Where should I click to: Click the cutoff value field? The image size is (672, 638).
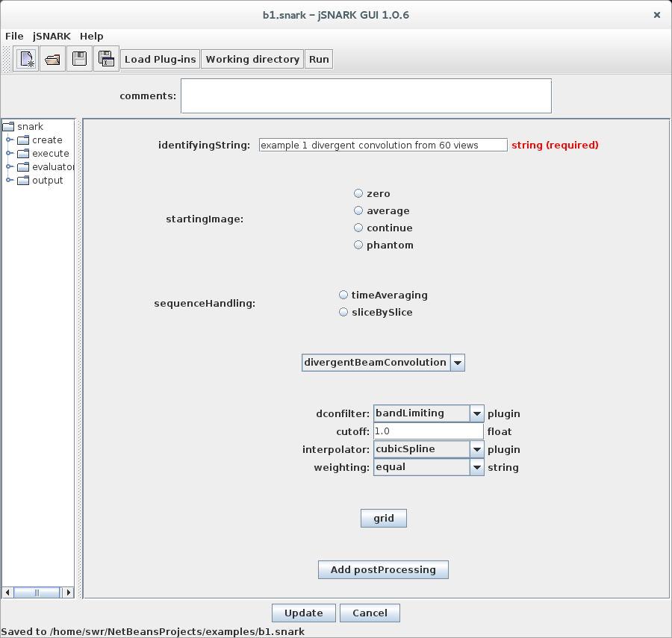coord(429,431)
